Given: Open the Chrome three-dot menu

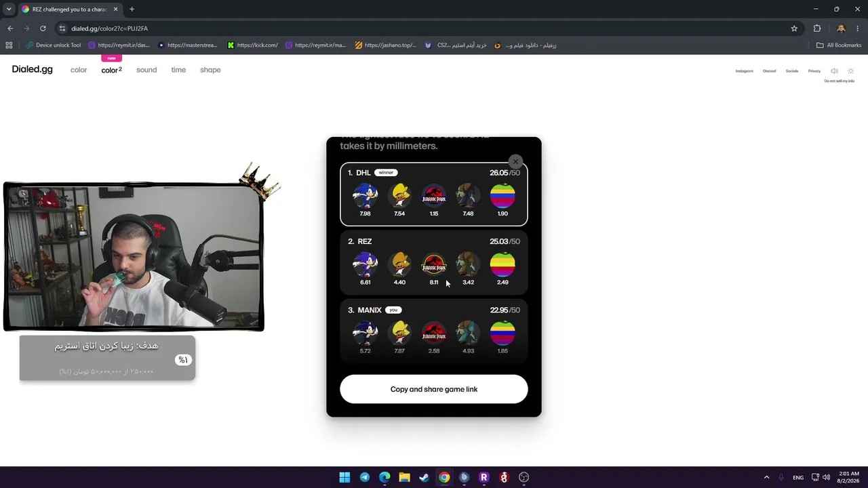Looking at the screenshot, I should coord(858,28).
